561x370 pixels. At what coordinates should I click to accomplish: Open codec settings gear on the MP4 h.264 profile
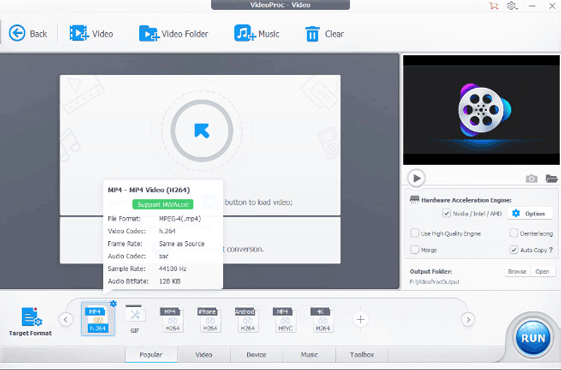113,303
